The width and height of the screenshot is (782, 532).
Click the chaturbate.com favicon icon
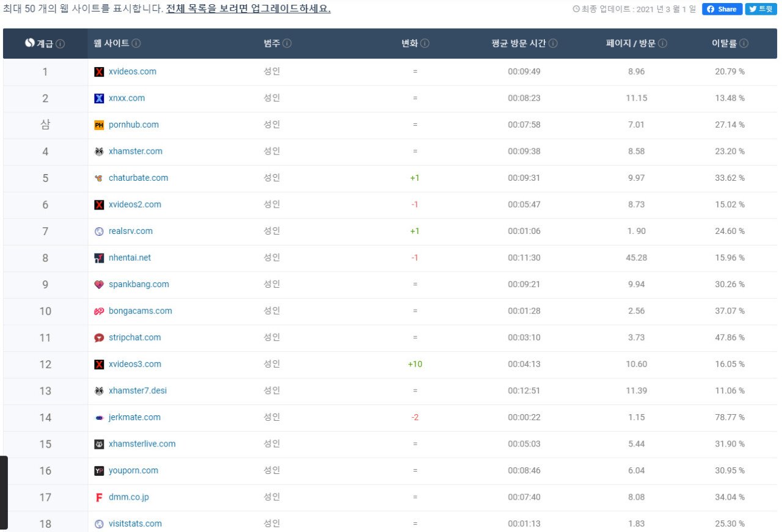100,178
